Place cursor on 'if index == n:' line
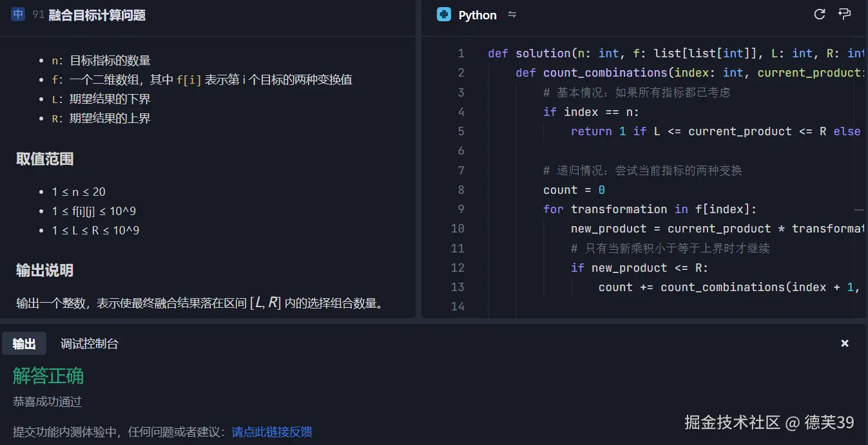The image size is (868, 445). pos(591,112)
